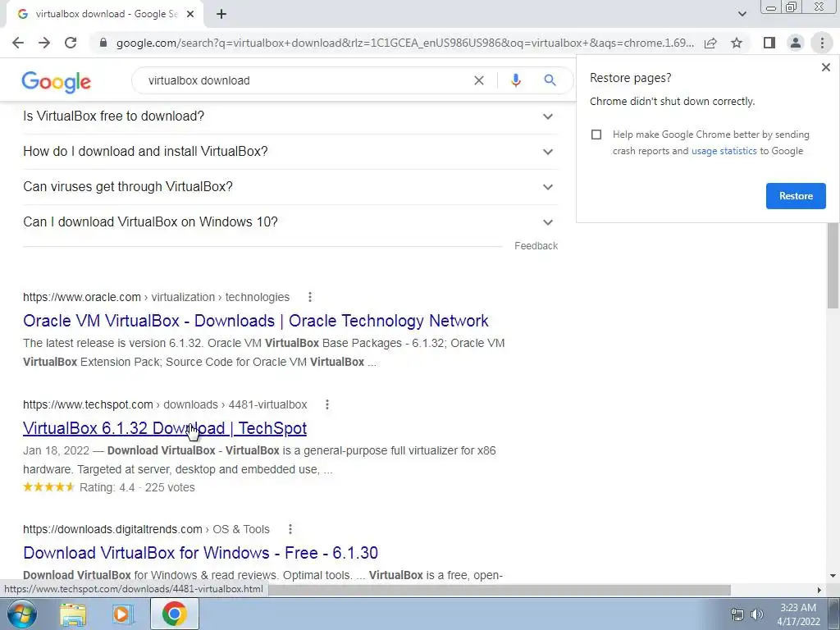The image size is (840, 630).
Task: Submit search with magnifying glass icon
Action: [x=550, y=80]
